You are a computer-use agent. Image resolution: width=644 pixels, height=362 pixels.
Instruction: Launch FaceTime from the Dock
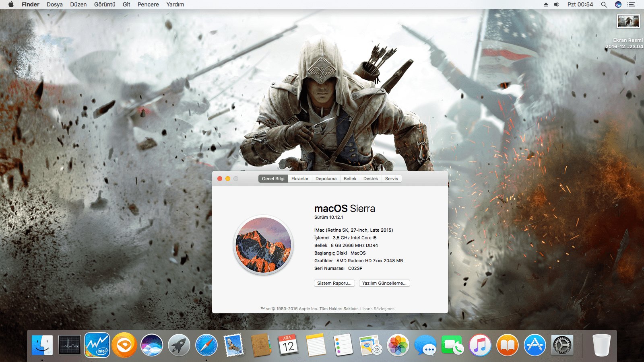point(453,345)
